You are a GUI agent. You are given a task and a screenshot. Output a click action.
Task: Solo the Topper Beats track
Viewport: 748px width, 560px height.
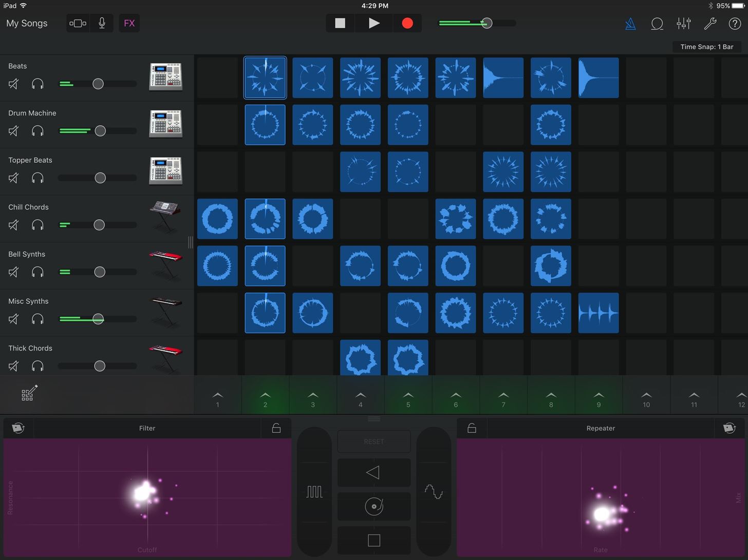tap(38, 178)
